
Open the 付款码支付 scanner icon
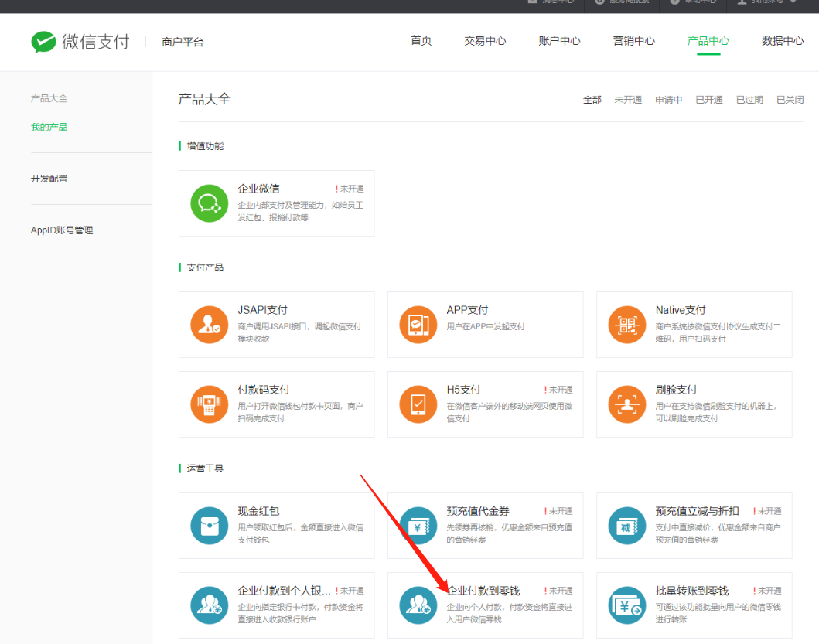coord(209,404)
